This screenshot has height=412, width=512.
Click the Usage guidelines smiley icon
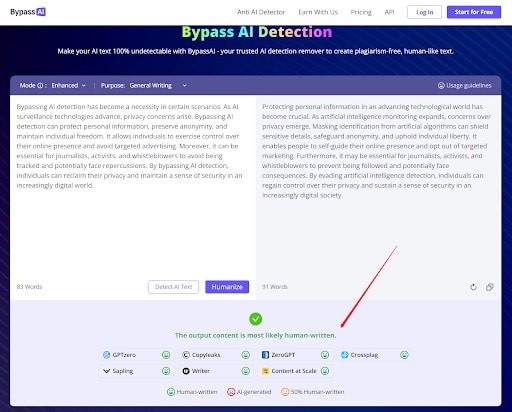click(x=441, y=86)
